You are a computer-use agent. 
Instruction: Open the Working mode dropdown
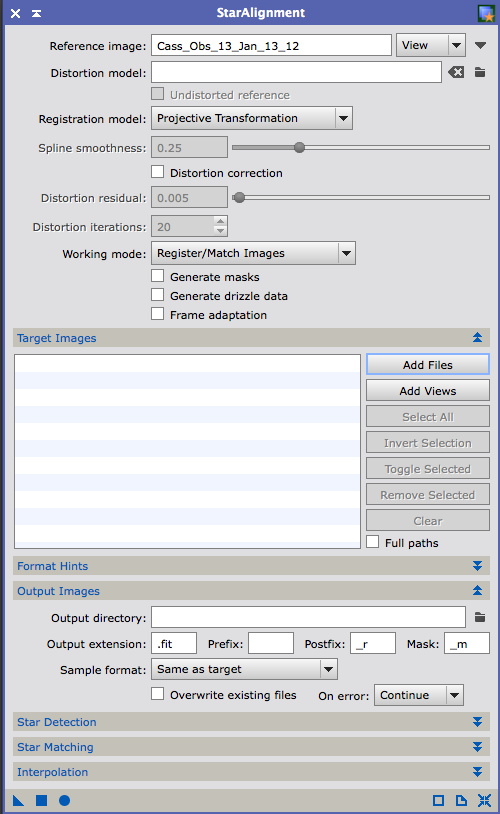point(253,253)
